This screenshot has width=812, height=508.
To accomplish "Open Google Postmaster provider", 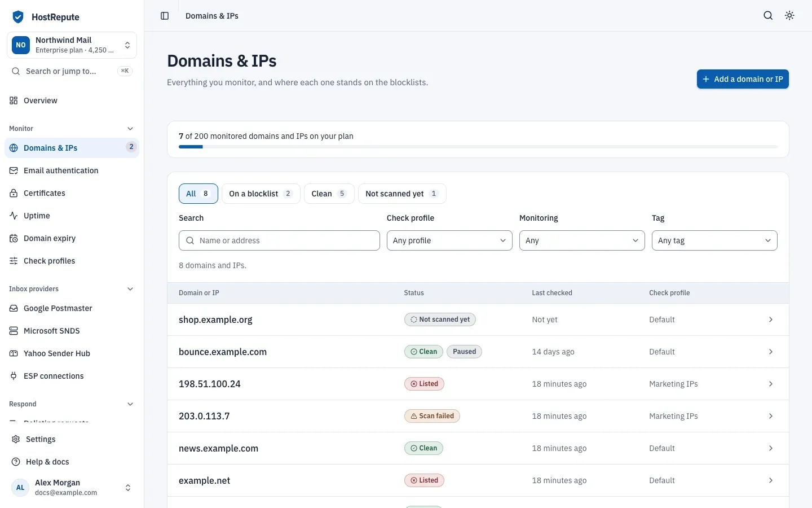I will [72, 308].
